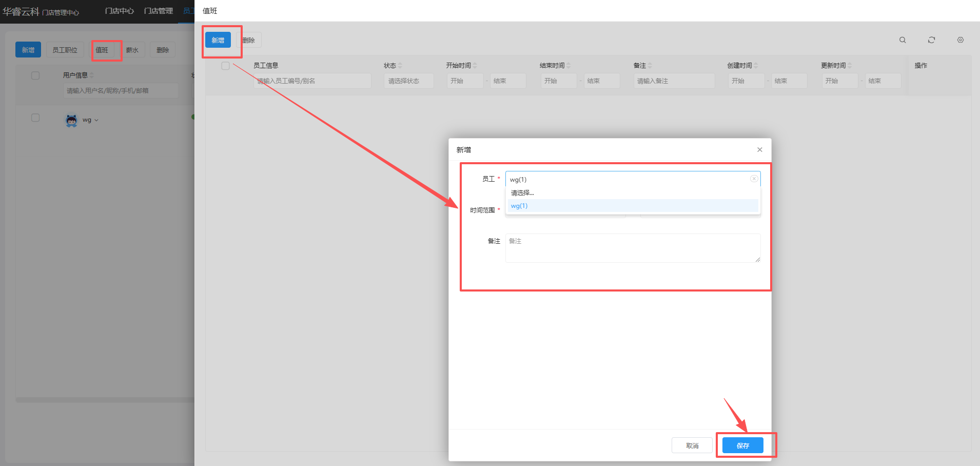Click the search icon in the duty toolbar
This screenshot has width=980, height=466.
[903, 40]
